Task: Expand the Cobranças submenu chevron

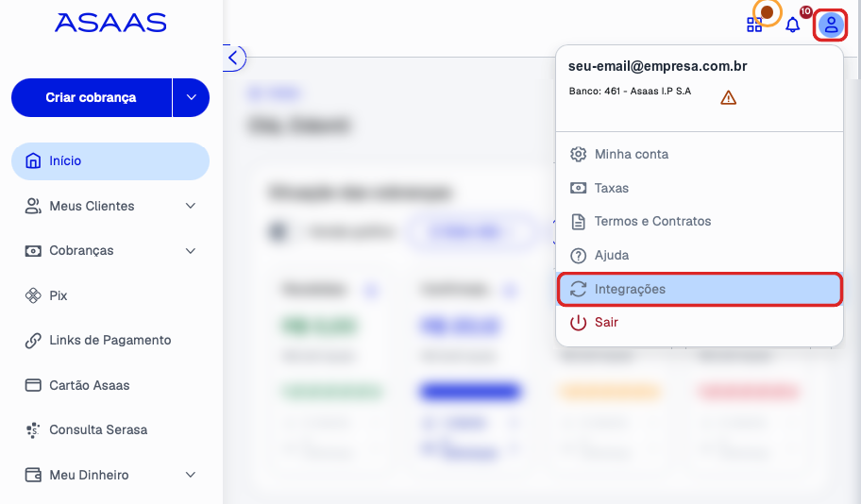Action: point(191,251)
